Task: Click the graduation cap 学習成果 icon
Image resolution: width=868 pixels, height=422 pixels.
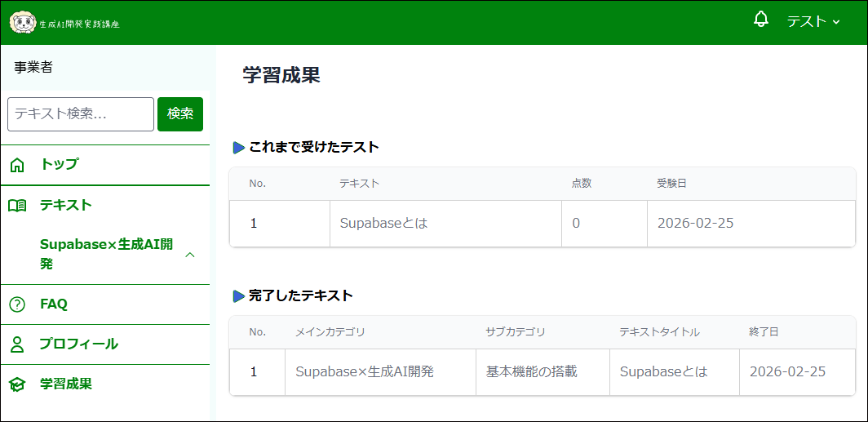Action: coord(17,384)
